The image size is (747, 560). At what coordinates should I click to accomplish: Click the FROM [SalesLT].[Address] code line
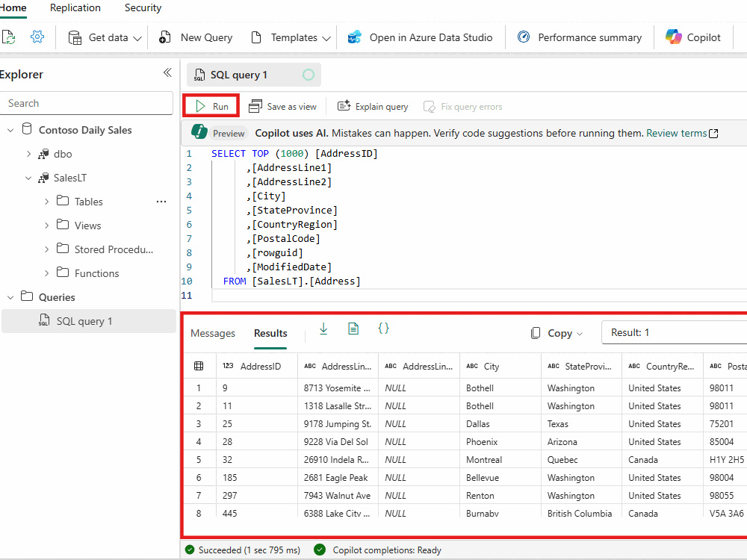[292, 281]
